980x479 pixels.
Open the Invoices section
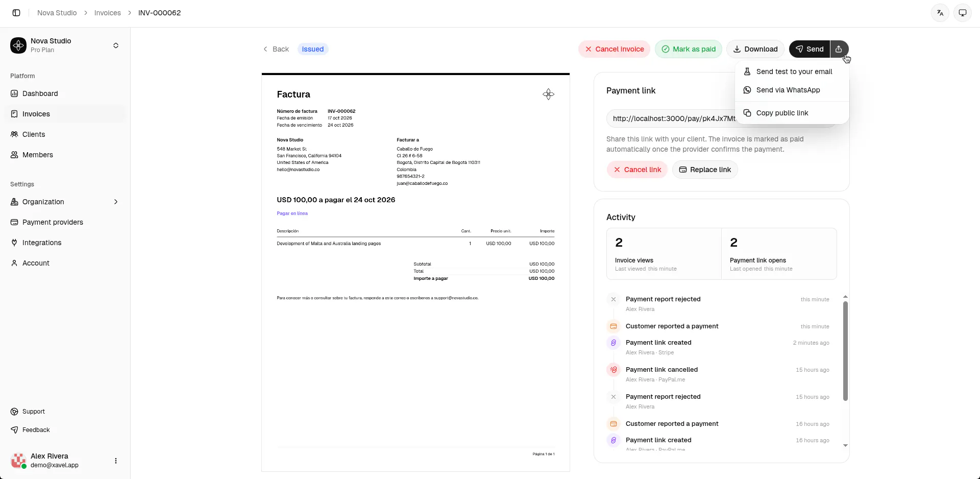pos(65,114)
